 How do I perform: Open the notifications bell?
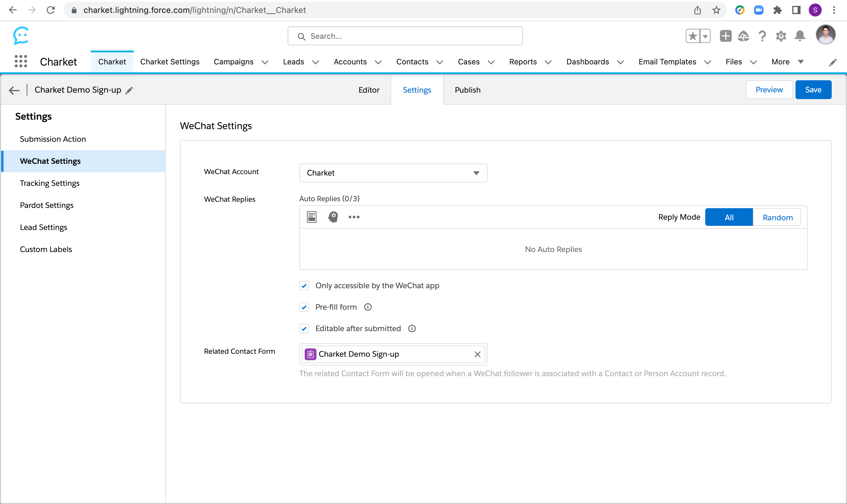pos(800,36)
